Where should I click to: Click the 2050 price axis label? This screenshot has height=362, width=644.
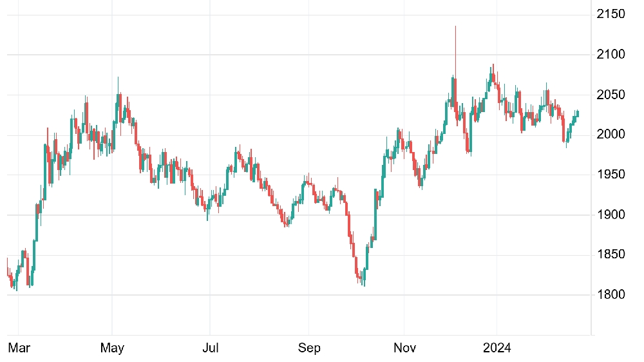pyautogui.click(x=611, y=95)
